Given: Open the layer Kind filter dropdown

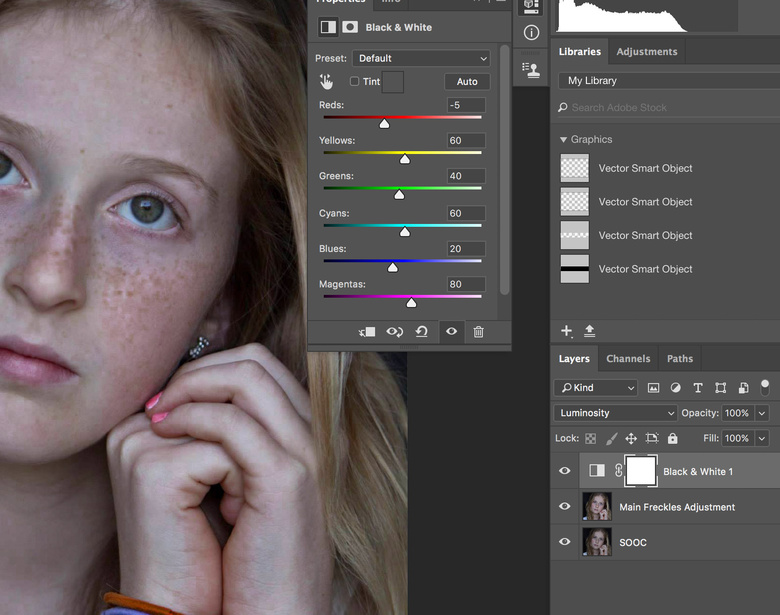Looking at the screenshot, I should tap(596, 388).
